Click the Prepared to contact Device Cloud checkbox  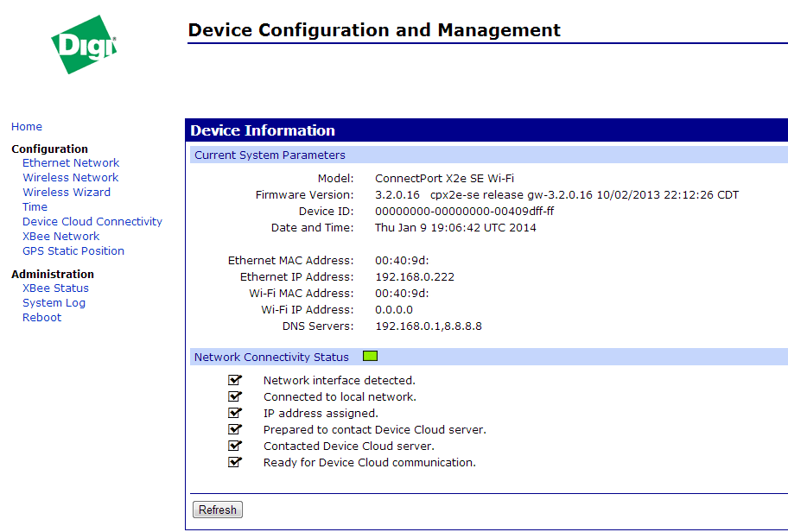[x=234, y=429]
